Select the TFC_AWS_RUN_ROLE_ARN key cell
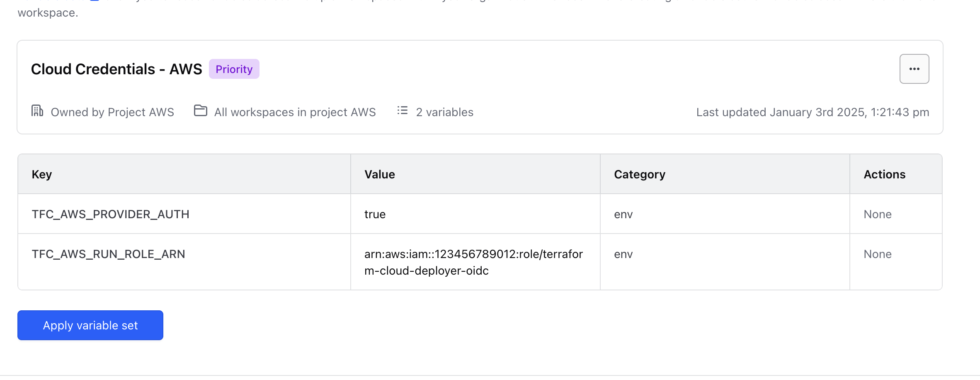Viewport: 980px width, 380px height. [x=108, y=254]
